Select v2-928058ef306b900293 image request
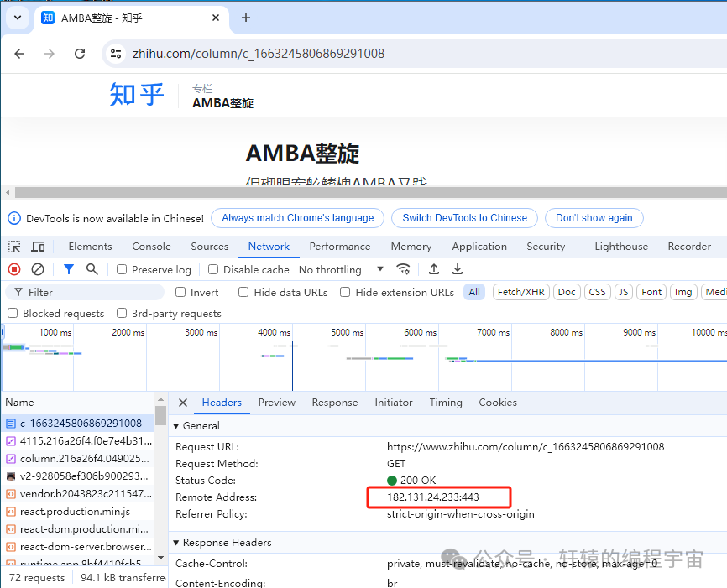Viewport: 727px width, 588px height. (77, 476)
